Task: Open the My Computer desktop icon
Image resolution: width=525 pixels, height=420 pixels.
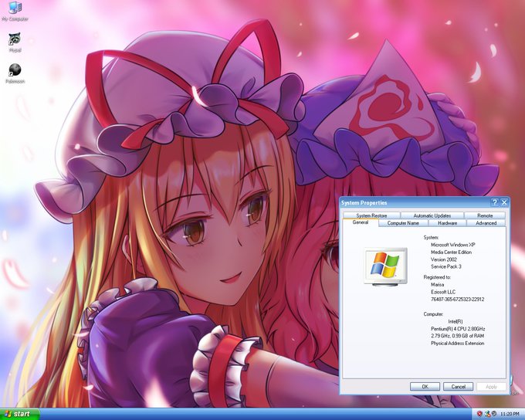Action: coord(15,12)
